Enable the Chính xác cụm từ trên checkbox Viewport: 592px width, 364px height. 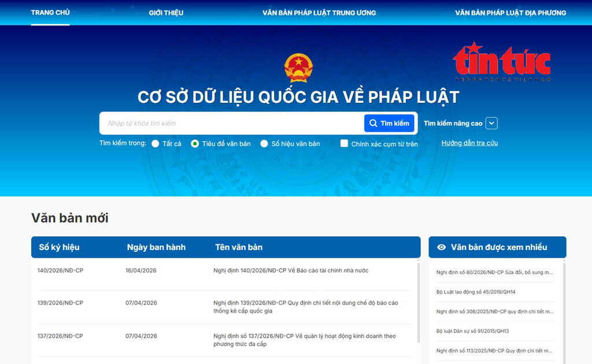344,144
